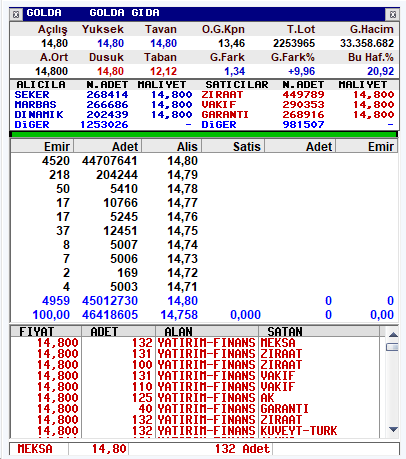406x459 pixels.
Task: Click the left Adet column header
Action: (x=108, y=146)
